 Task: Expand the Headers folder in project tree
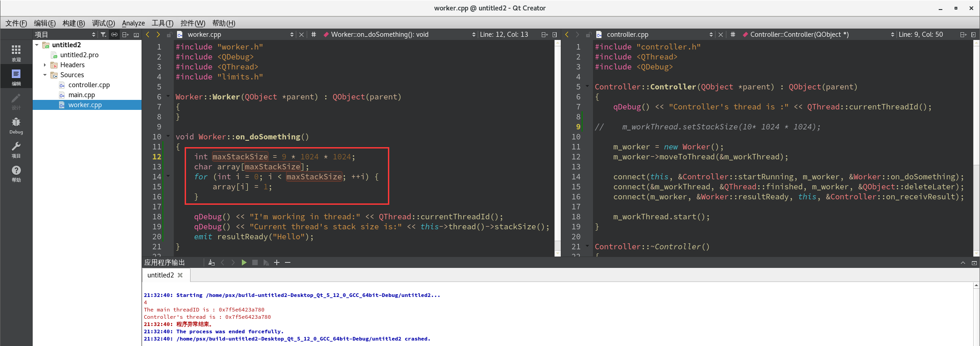pyautogui.click(x=45, y=65)
